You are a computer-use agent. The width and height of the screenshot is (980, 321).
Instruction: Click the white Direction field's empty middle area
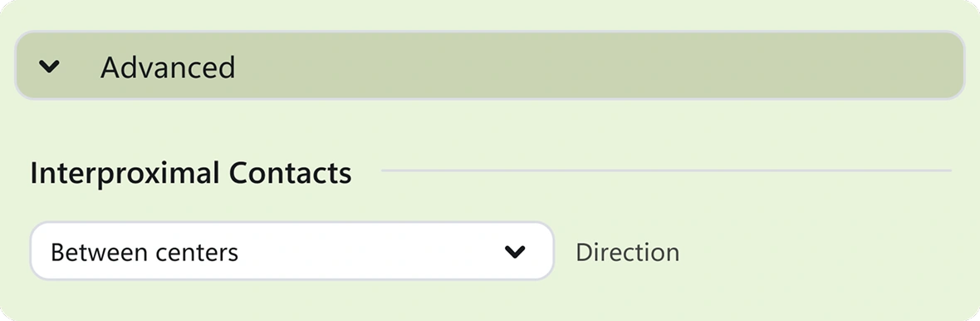coord(369,251)
